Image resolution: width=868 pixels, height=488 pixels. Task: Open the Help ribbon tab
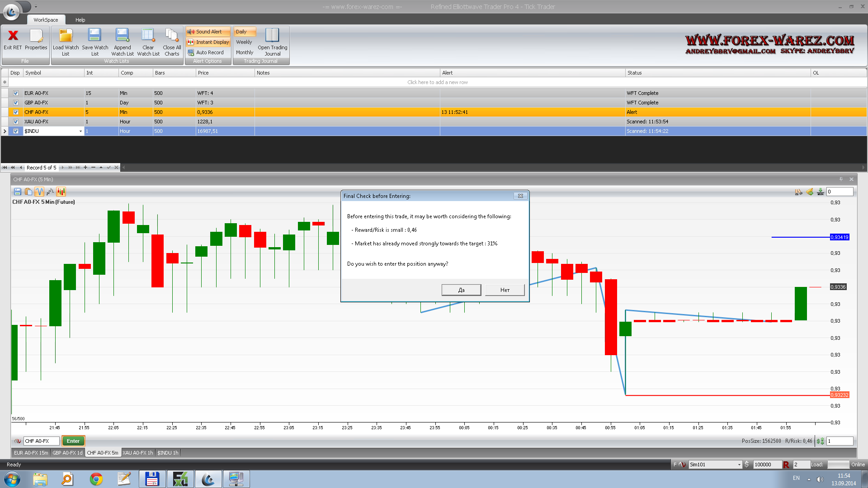[x=80, y=20]
